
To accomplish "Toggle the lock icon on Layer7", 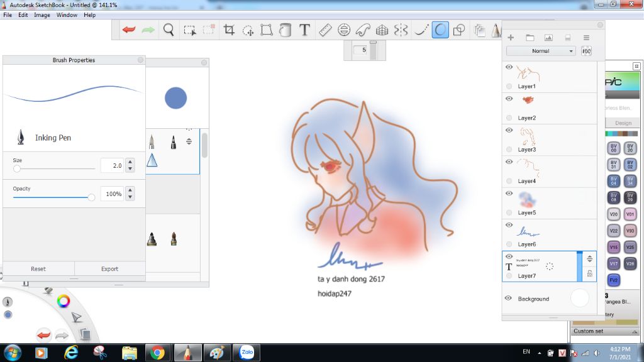I will point(589,273).
